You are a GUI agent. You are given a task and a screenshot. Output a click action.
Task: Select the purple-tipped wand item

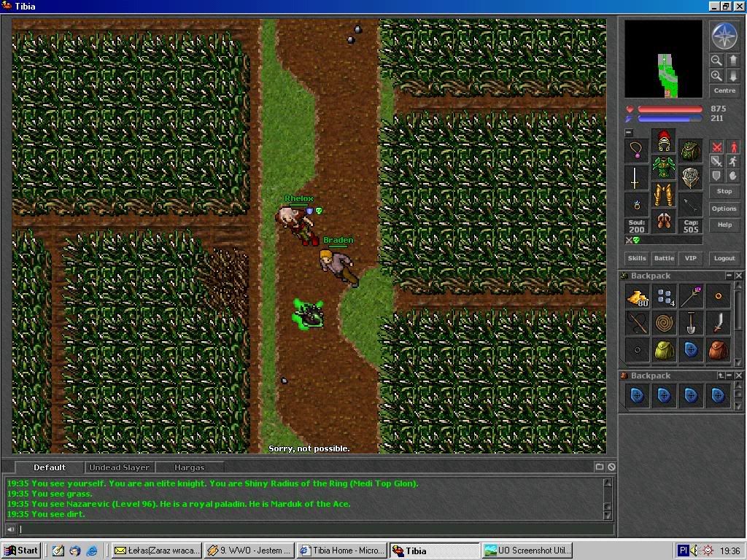692,297
